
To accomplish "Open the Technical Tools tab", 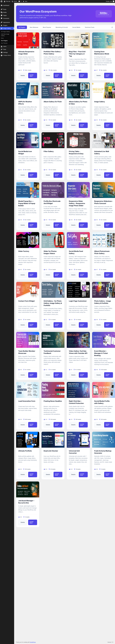I will pyautogui.click(x=89, y=27).
